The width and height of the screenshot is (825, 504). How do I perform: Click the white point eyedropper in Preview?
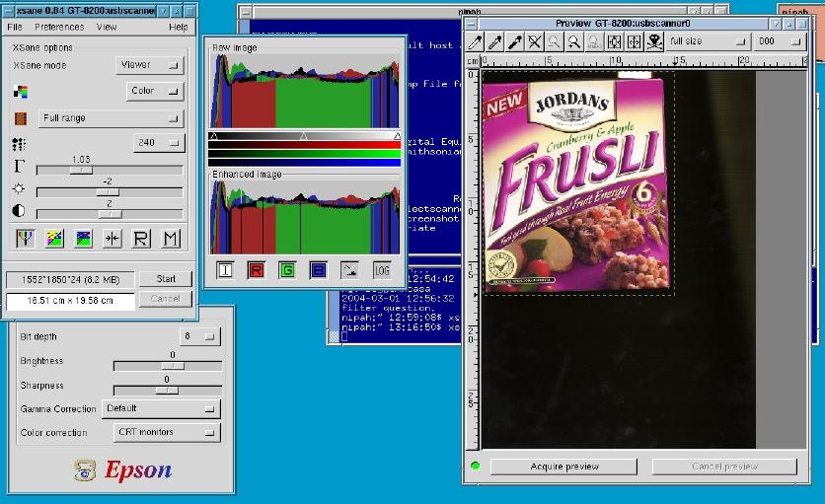point(476,41)
